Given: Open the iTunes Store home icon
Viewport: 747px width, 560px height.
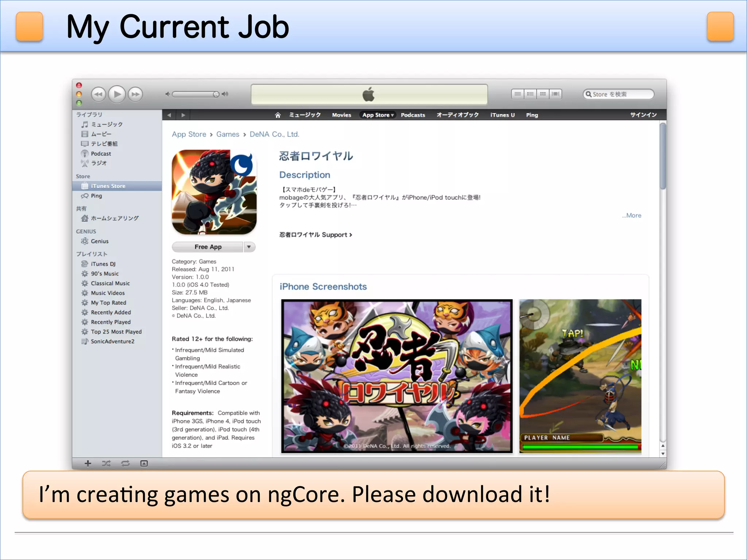Looking at the screenshot, I should (278, 115).
